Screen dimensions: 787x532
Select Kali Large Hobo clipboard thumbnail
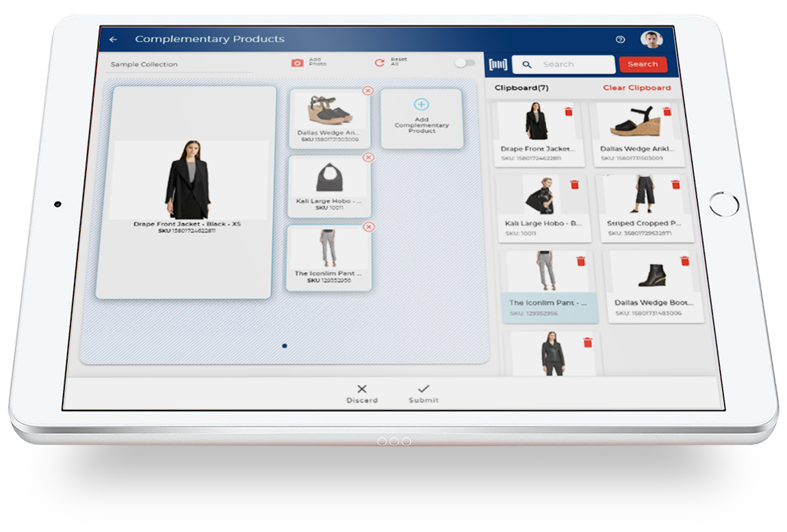coord(540,196)
